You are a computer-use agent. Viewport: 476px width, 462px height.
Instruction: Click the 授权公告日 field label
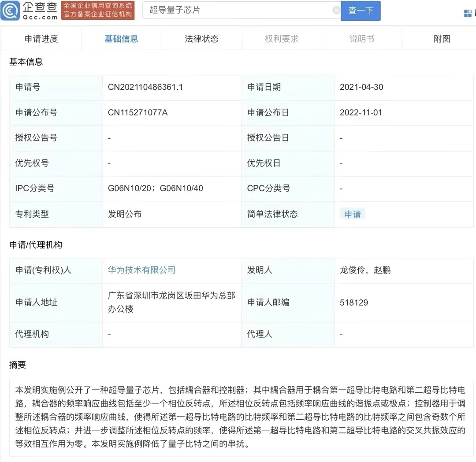pyautogui.click(x=268, y=138)
